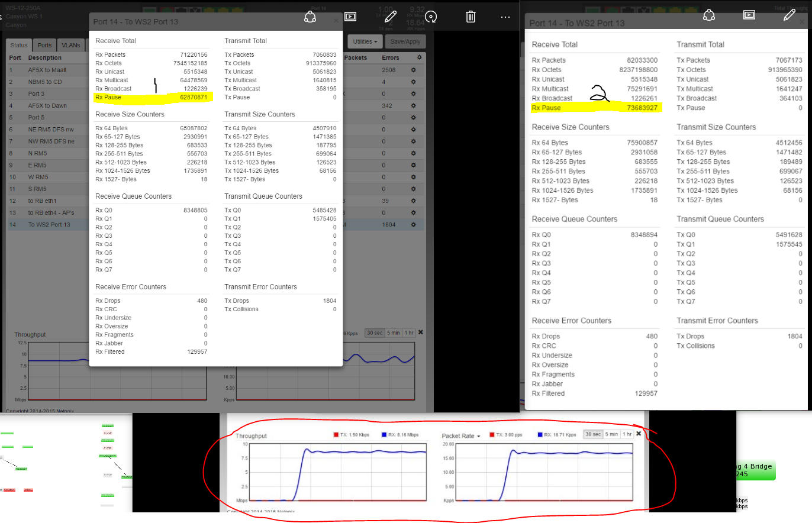Click the Save/Apply button
Image resolution: width=812 pixels, height=523 pixels.
[x=405, y=41]
